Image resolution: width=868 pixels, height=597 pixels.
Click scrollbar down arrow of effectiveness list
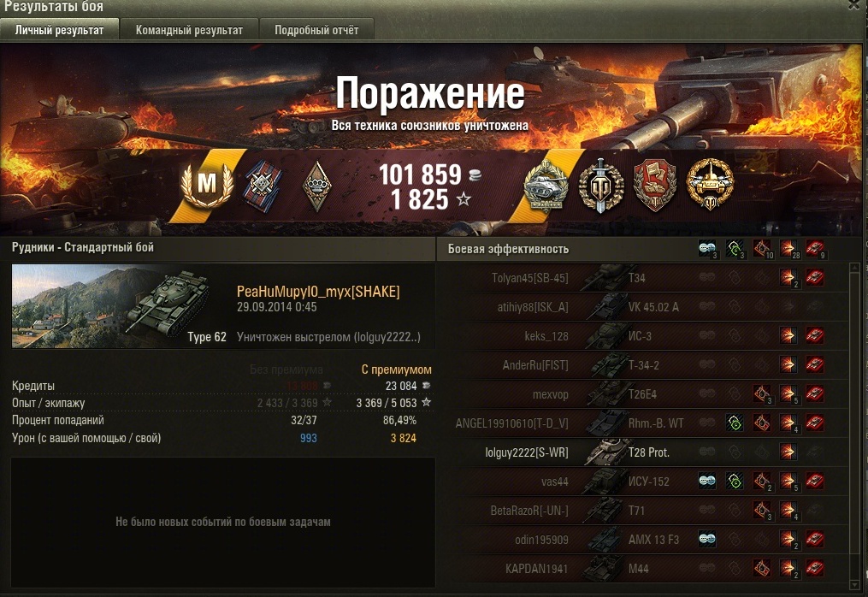(854, 583)
